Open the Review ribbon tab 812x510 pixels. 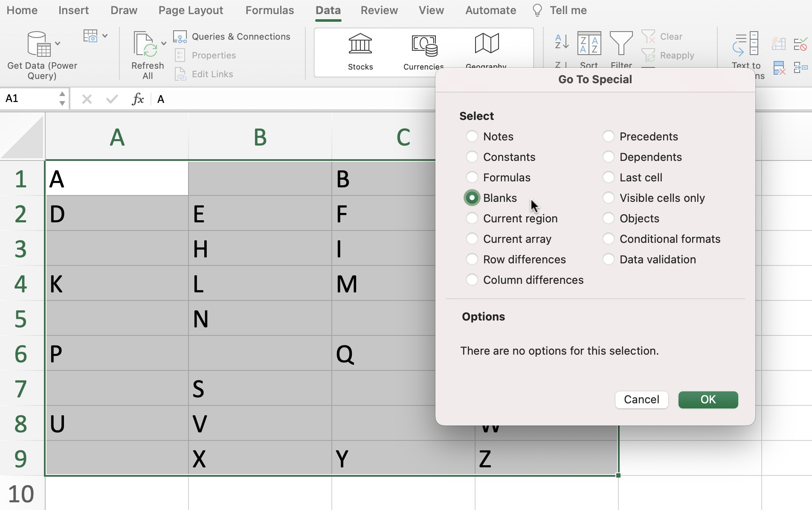379,10
